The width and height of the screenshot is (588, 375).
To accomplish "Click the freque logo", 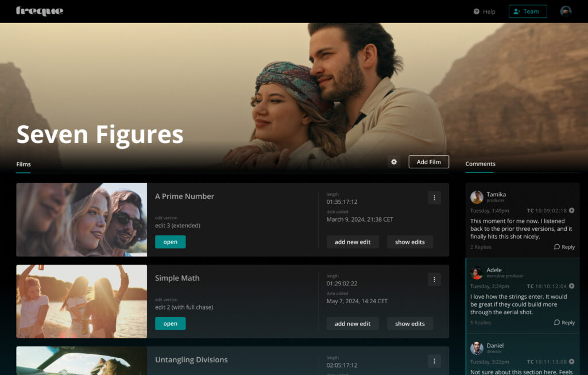I will click(x=40, y=11).
